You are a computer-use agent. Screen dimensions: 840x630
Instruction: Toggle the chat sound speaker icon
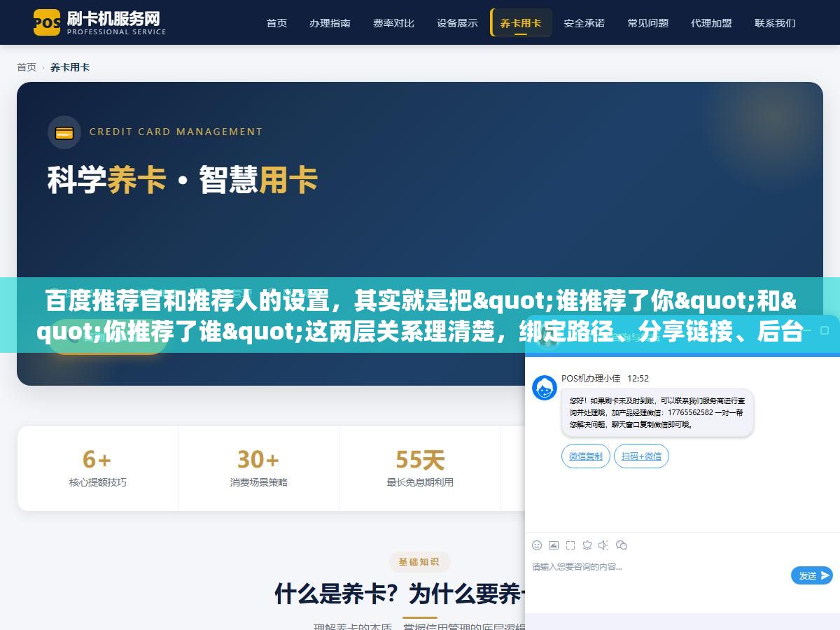coord(604,545)
